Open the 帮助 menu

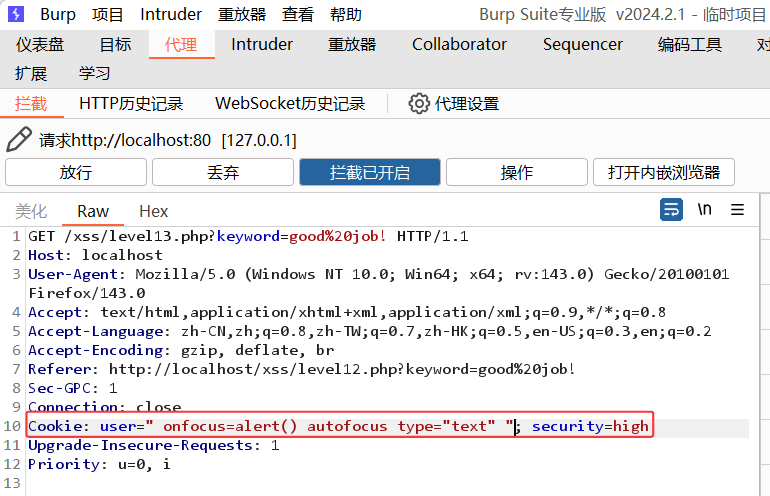(346, 14)
